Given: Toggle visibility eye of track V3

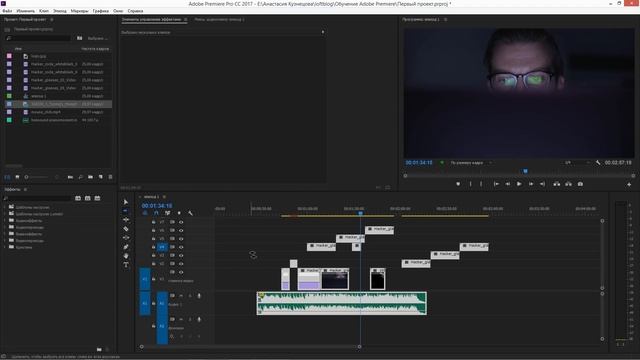Looking at the screenshot, I should 181,256.
